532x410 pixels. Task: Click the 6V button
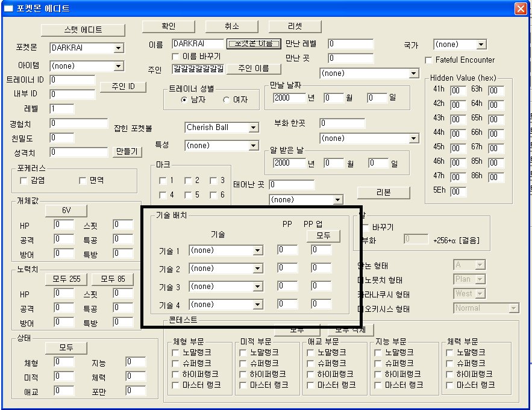click(x=66, y=211)
